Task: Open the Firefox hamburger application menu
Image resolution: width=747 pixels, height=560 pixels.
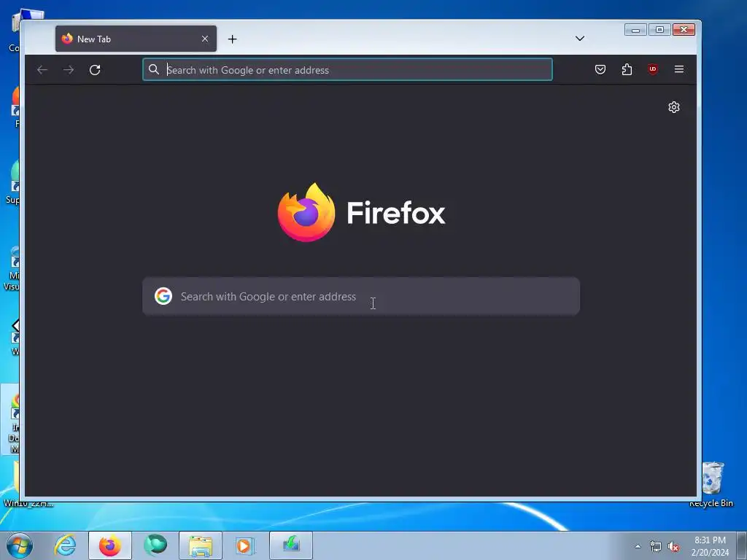Action: [x=679, y=69]
